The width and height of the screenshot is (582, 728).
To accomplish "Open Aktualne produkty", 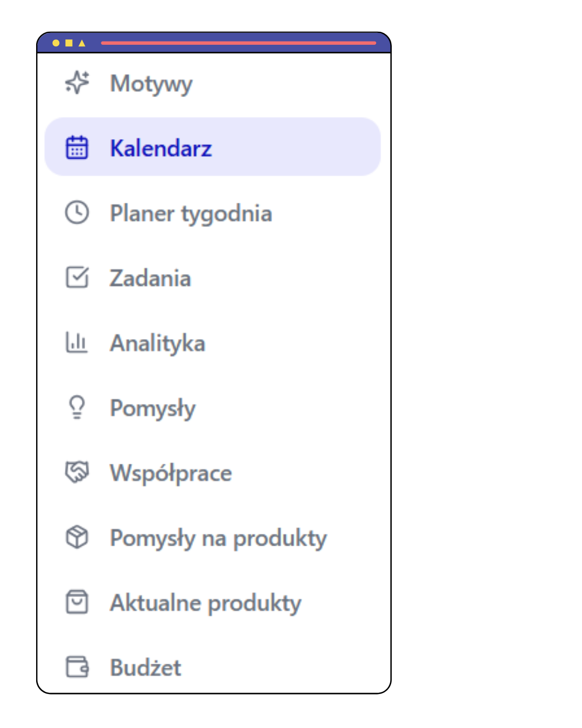I will pyautogui.click(x=205, y=603).
